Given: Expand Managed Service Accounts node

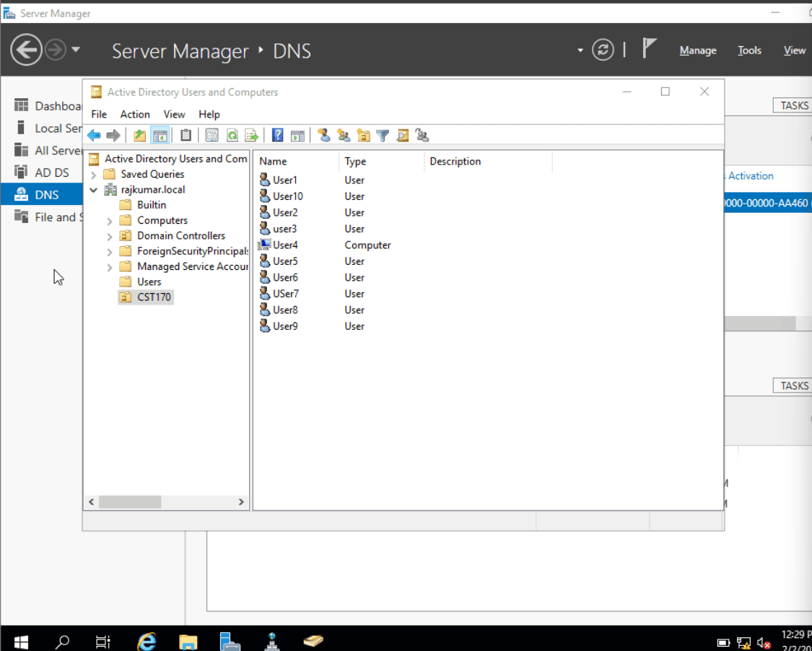Looking at the screenshot, I should (110, 268).
